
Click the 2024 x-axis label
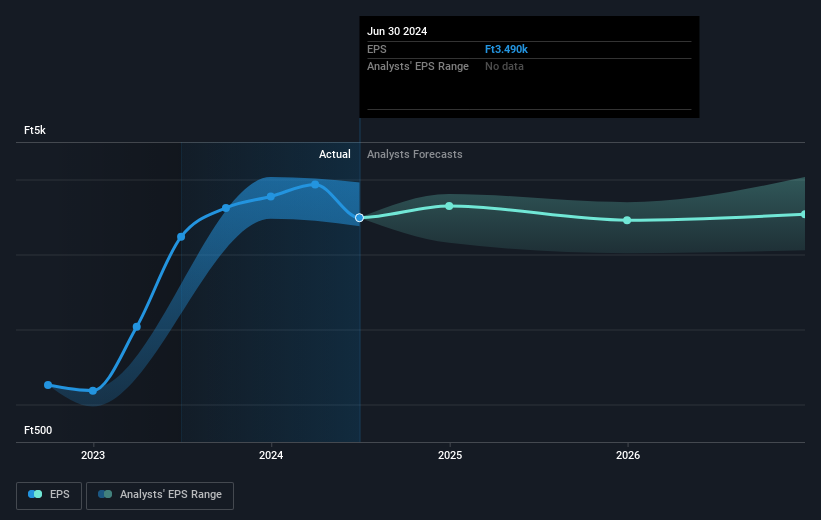coord(271,455)
